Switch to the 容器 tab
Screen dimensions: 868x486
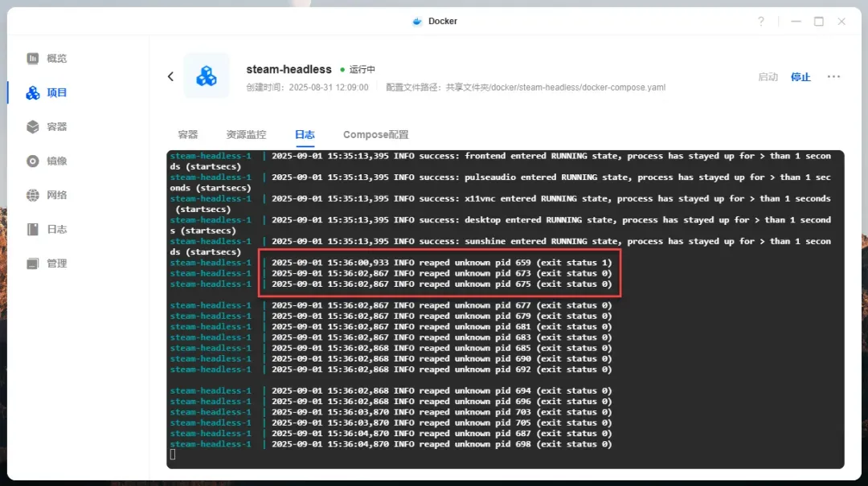(187, 134)
